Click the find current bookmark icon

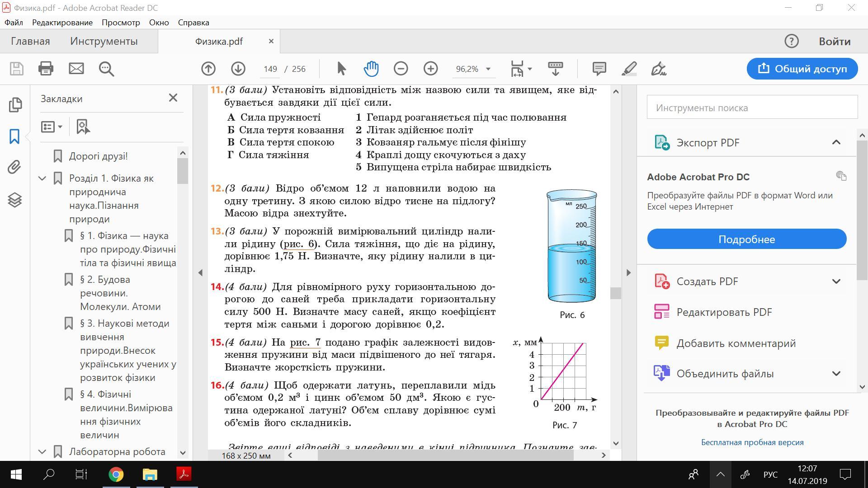[x=83, y=127]
